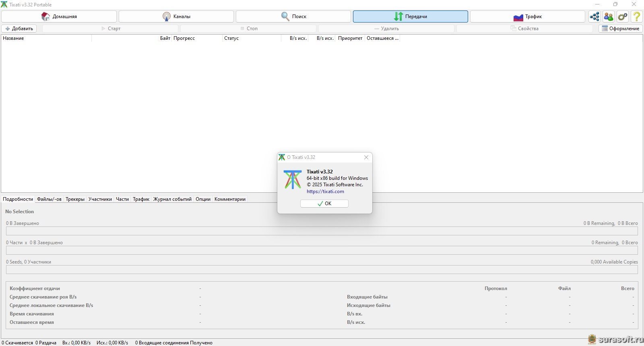Close the About Tixati dialog
The height and width of the screenshot is (346, 644).
(366, 157)
